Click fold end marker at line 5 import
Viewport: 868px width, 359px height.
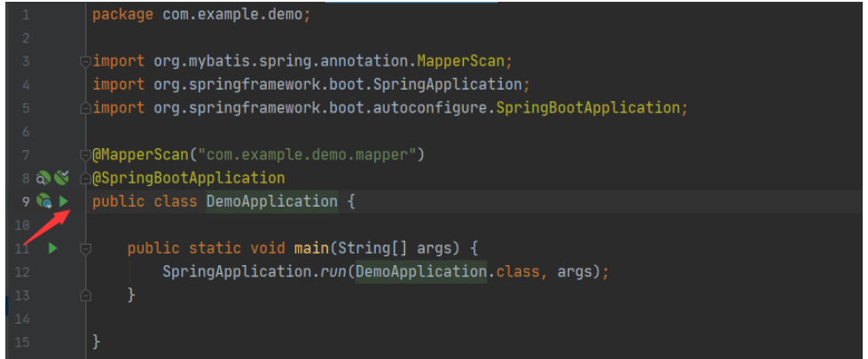(x=86, y=108)
